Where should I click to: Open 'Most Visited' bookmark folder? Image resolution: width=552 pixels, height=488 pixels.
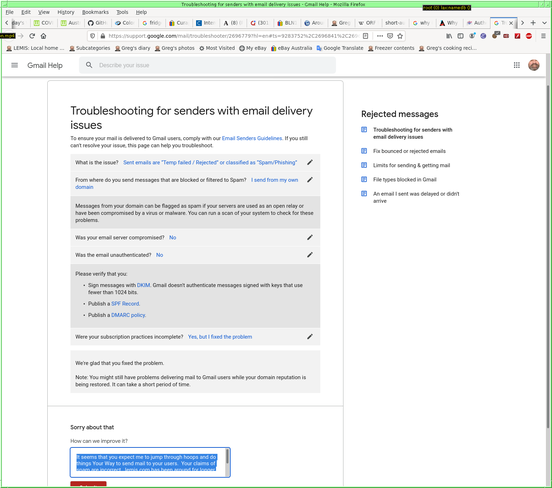pos(217,48)
